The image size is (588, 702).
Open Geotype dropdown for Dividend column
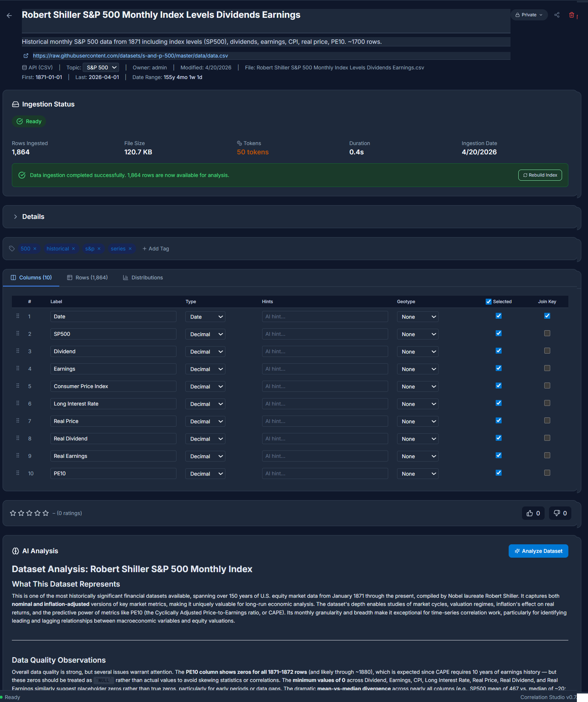(417, 352)
